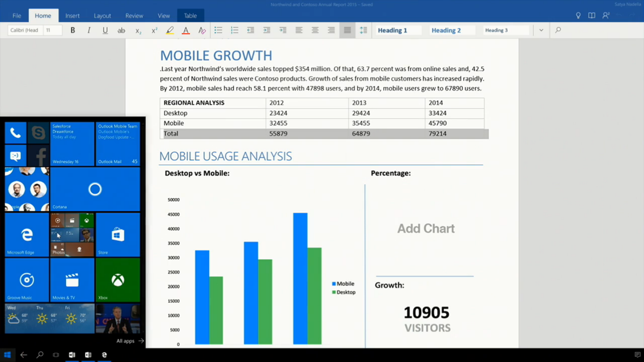The width and height of the screenshot is (644, 362).
Task: Open the Microsoft Edge tile
Action: click(x=27, y=235)
